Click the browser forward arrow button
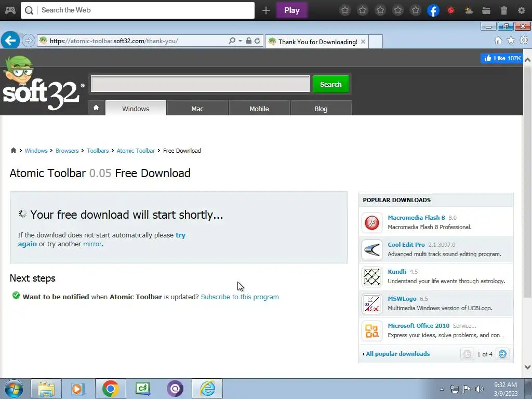Screen dimensions: 532x399 click(29, 41)
